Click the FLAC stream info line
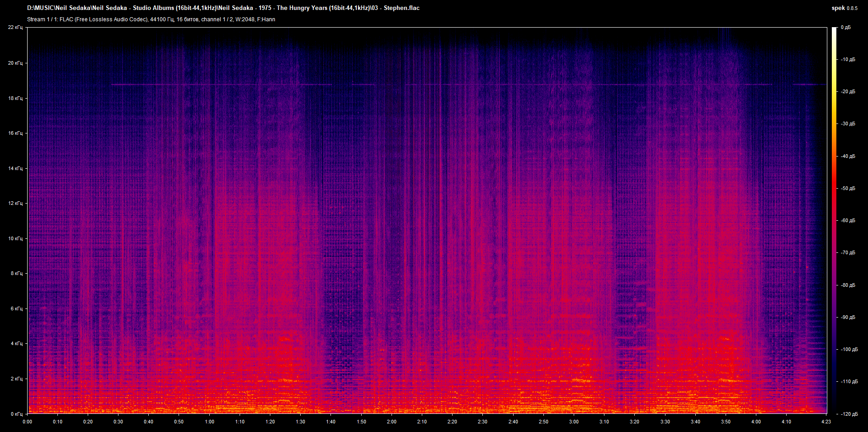868x432 pixels. [151, 19]
